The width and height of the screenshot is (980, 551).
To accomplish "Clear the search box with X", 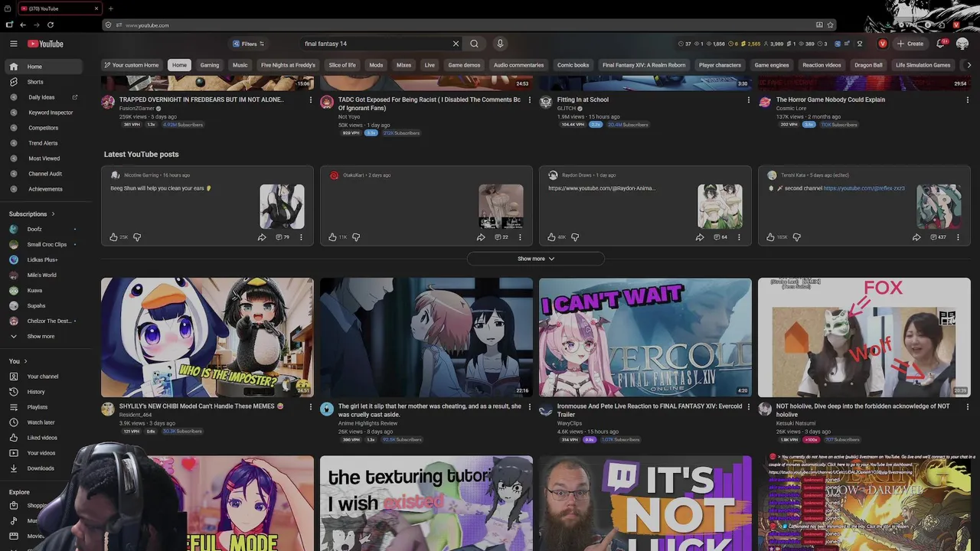I will [456, 44].
